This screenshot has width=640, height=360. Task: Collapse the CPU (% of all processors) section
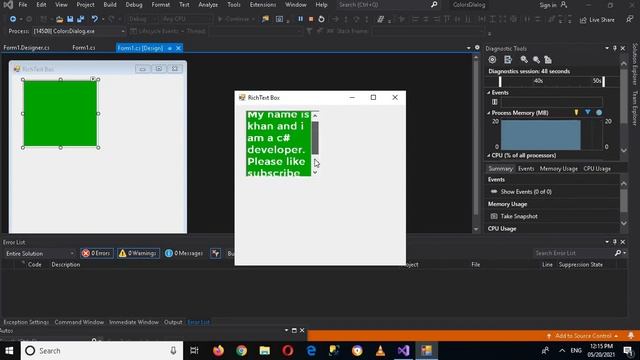[x=489, y=156]
